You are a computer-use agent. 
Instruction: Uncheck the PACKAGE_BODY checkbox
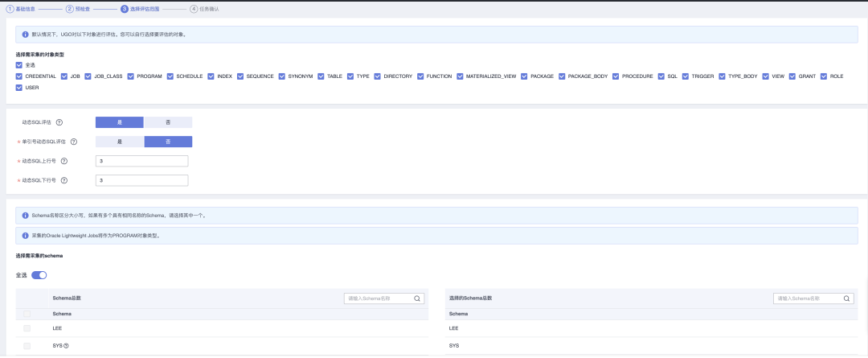click(x=562, y=76)
